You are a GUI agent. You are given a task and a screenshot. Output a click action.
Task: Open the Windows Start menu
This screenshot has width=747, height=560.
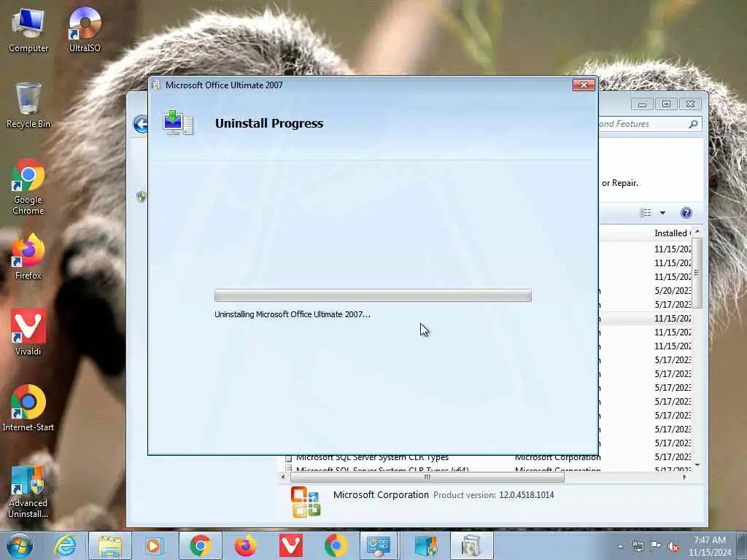[20, 545]
